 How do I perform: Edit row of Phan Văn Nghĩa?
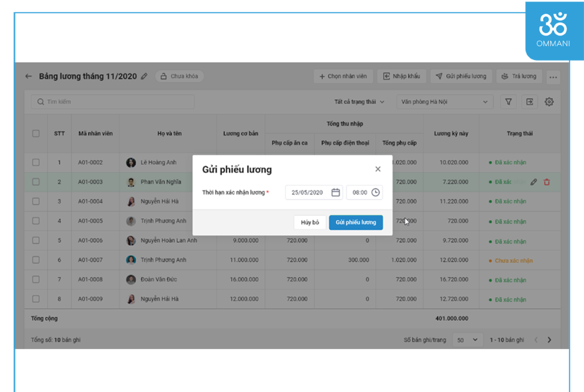534,182
